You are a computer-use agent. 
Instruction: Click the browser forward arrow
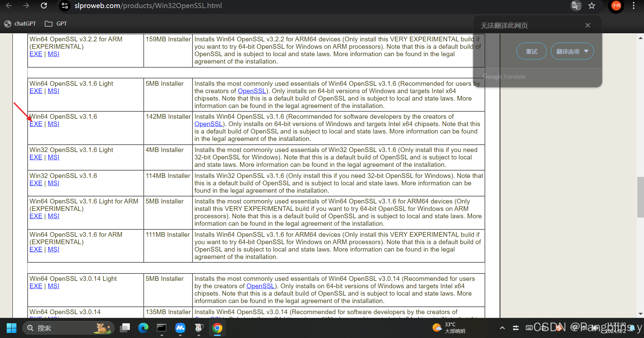click(26, 6)
